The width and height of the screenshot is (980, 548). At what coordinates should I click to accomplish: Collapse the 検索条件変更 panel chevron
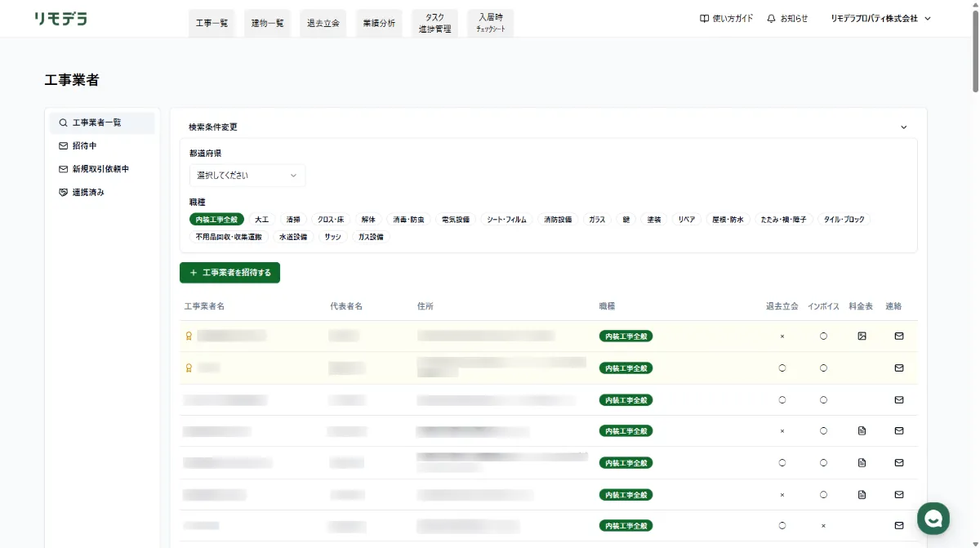tap(903, 127)
